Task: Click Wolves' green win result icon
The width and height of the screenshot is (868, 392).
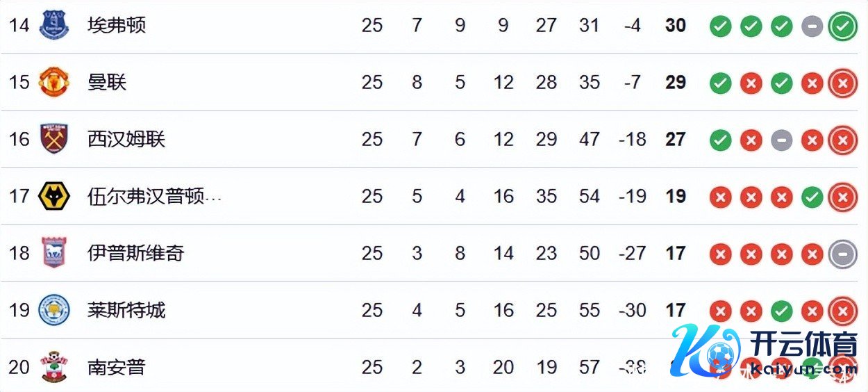Action: [812, 197]
